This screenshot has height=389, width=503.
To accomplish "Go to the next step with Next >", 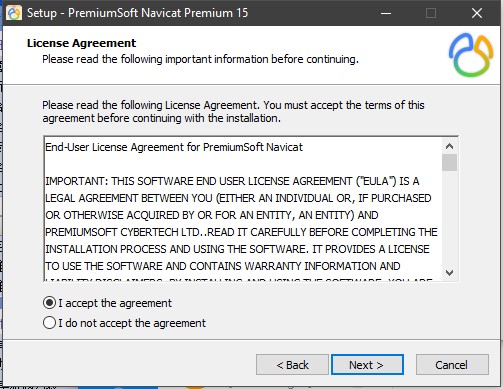I will coord(367,365).
